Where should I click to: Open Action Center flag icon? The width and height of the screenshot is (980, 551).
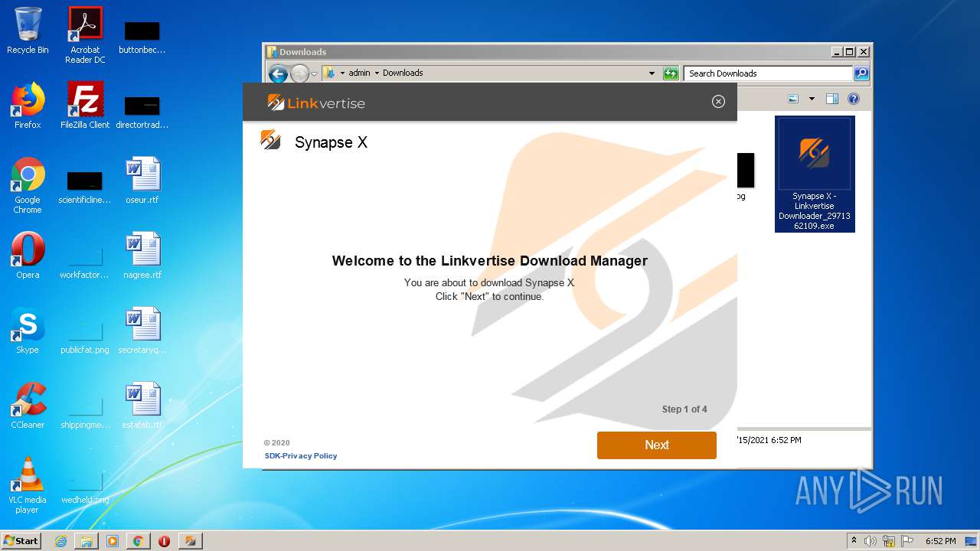click(x=907, y=541)
